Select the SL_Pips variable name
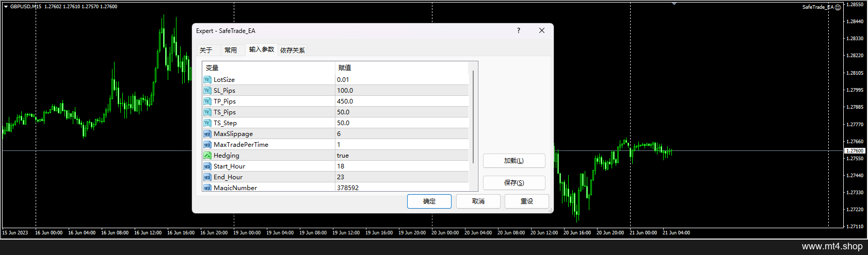Screen dimensions: 868x255 point(224,90)
